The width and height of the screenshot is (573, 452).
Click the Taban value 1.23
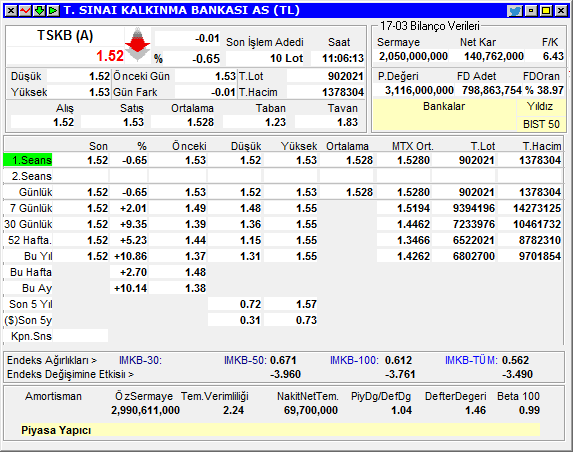coord(275,122)
